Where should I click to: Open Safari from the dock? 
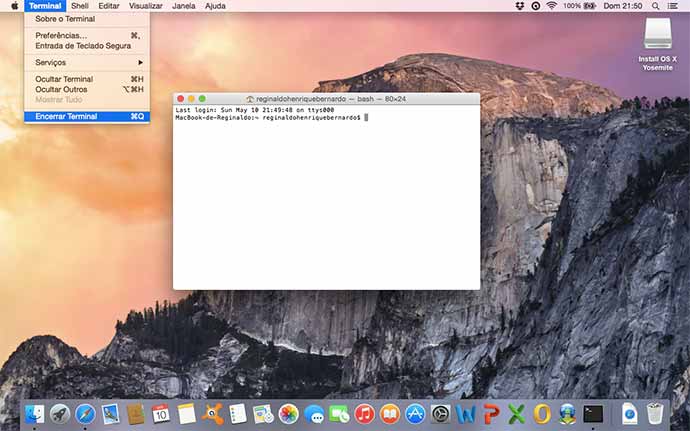[x=85, y=413]
